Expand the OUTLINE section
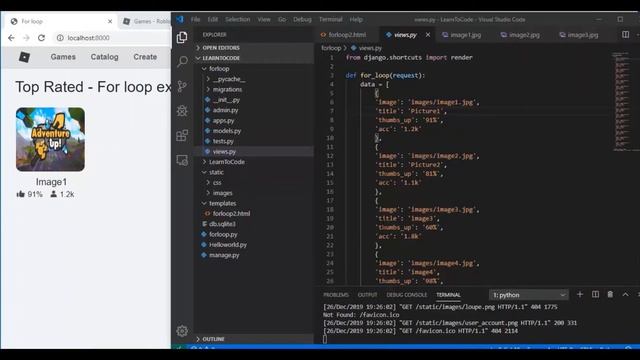640x360 pixels. tap(254, 339)
